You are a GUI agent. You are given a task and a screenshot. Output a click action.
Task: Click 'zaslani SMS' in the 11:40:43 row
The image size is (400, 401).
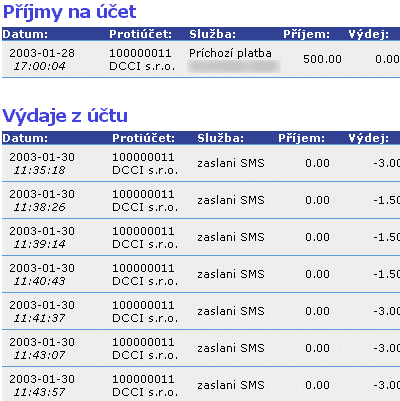point(231,274)
